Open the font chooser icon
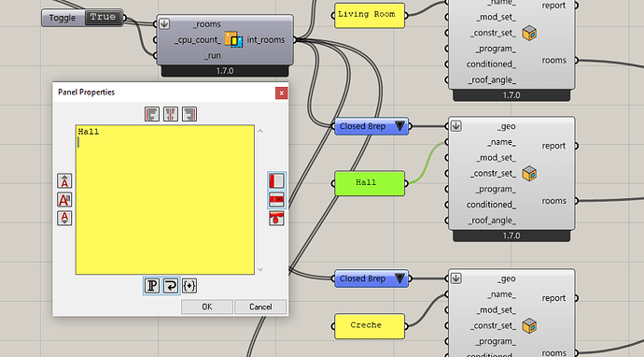Screen dimensions: 644x357 coord(64,199)
